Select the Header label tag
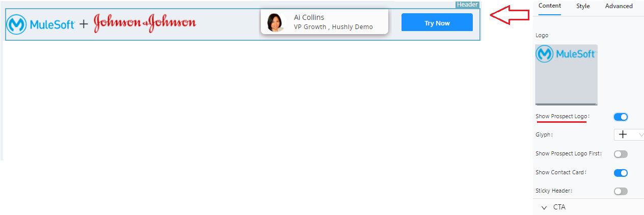This screenshot has width=644, height=215. 467,5
